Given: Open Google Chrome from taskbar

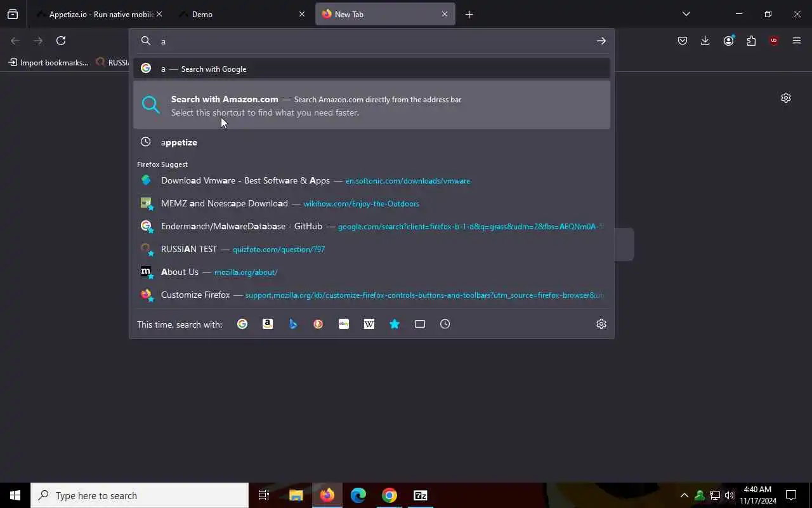Looking at the screenshot, I should pyautogui.click(x=390, y=495).
